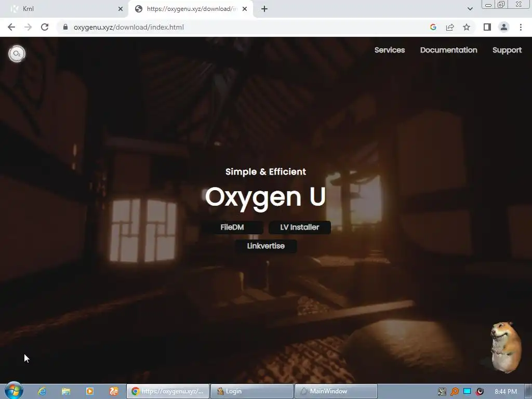Close the oxygenu.xyz tab

tap(245, 9)
